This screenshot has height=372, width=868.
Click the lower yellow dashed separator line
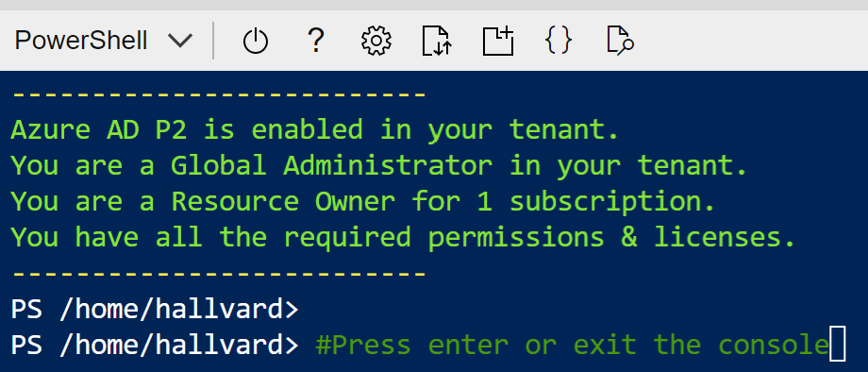[219, 274]
